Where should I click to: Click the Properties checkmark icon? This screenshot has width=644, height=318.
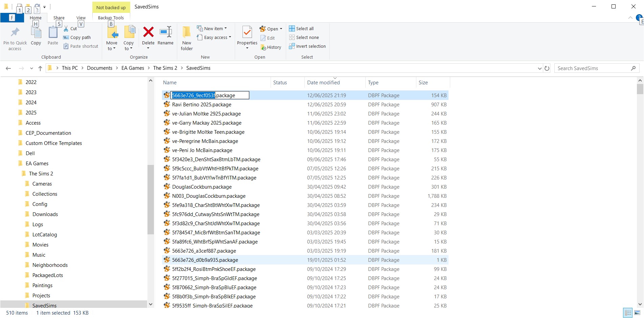(x=247, y=32)
